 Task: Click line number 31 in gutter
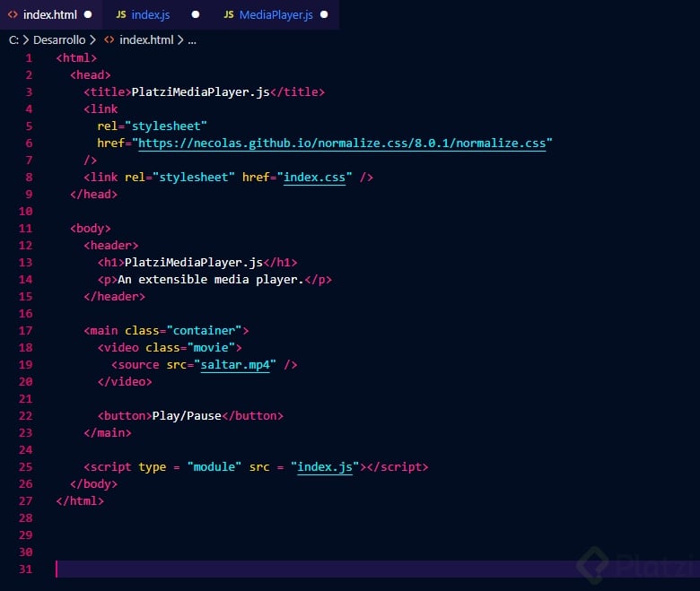coord(25,569)
